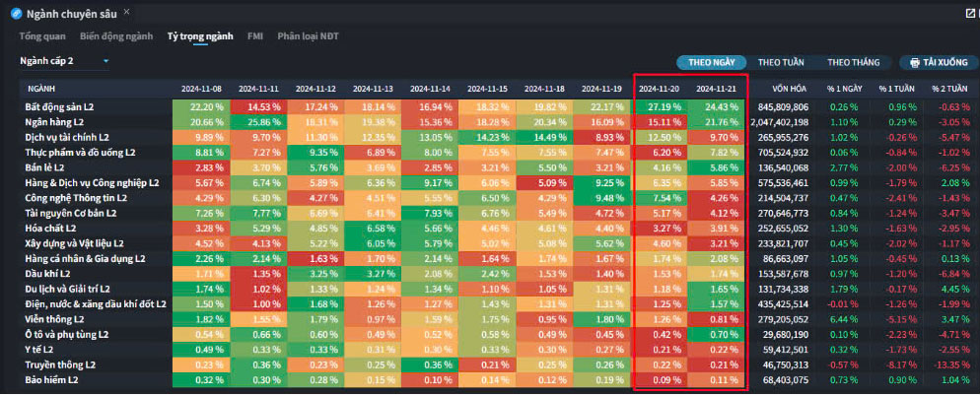The width and height of the screenshot is (980, 396).
Task: Open the FMI tab
Action: pos(255,35)
